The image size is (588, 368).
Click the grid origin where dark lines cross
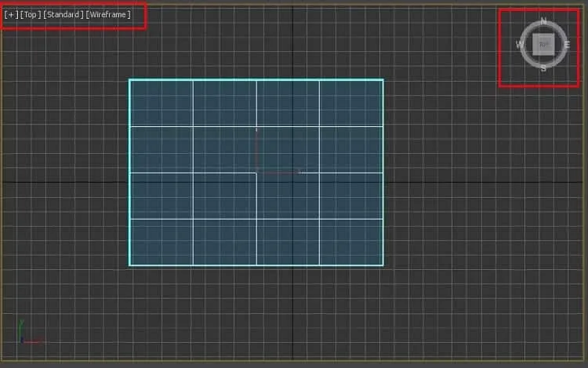[293, 182]
